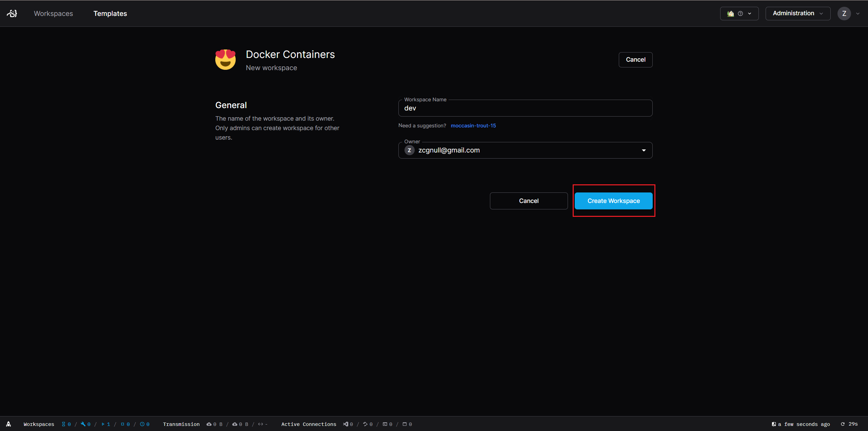Open the Administration dropdown menu
Viewport: 868px width, 431px height.
click(x=797, y=14)
